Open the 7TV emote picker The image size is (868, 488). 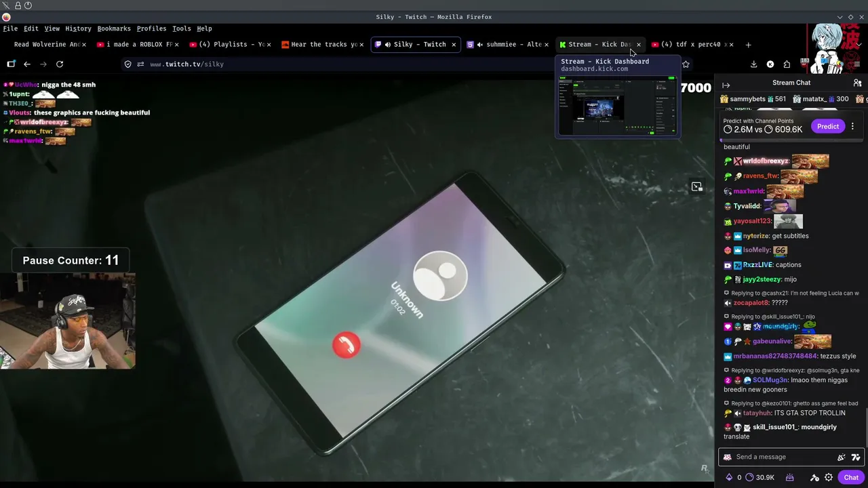856,457
